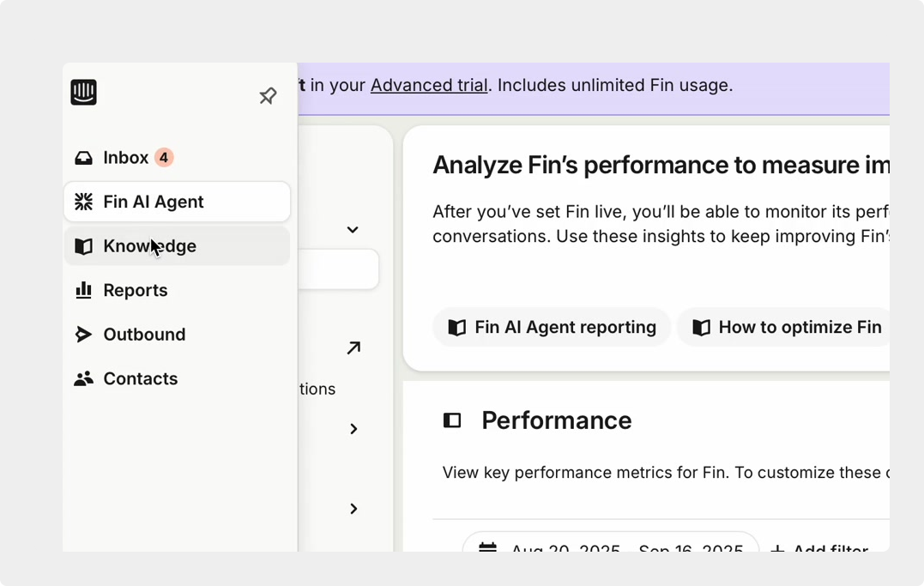Open the Fin AI Agent reporting article
Viewport: 924px width, 586px height.
coord(552,327)
